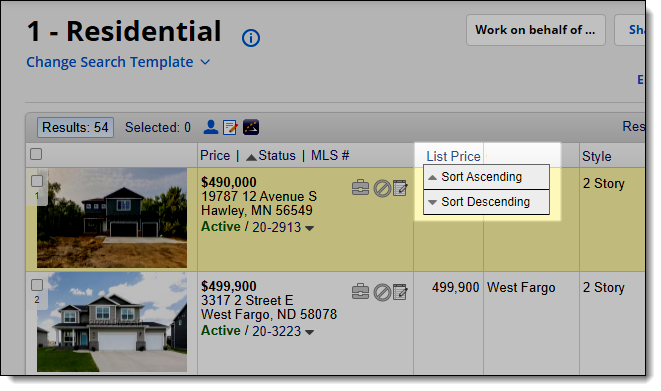
Task: Check the box for listing number 1
Action: [37, 181]
